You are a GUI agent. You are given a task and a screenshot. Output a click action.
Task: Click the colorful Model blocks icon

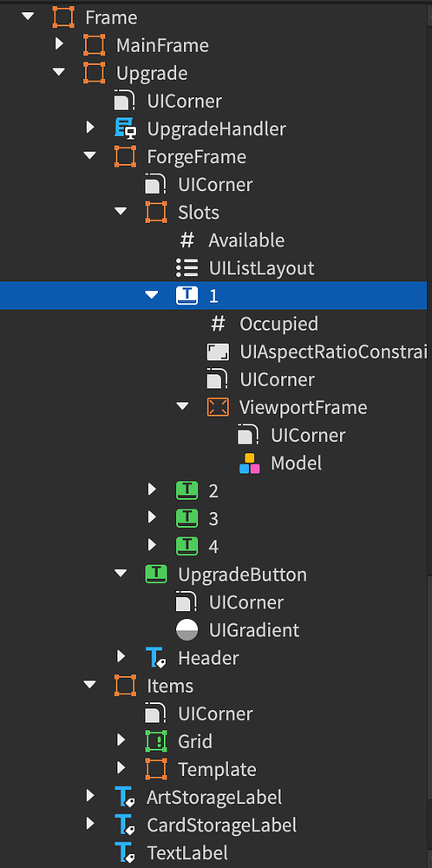click(250, 464)
